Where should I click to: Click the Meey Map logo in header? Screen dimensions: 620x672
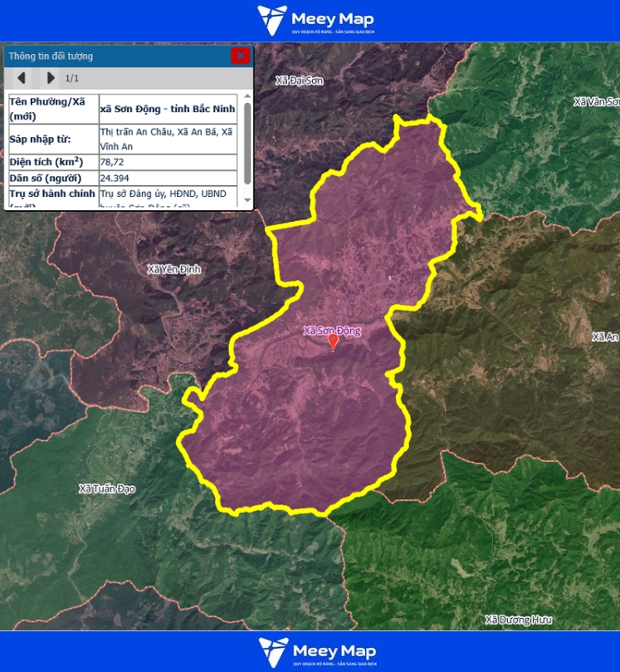click(x=315, y=20)
